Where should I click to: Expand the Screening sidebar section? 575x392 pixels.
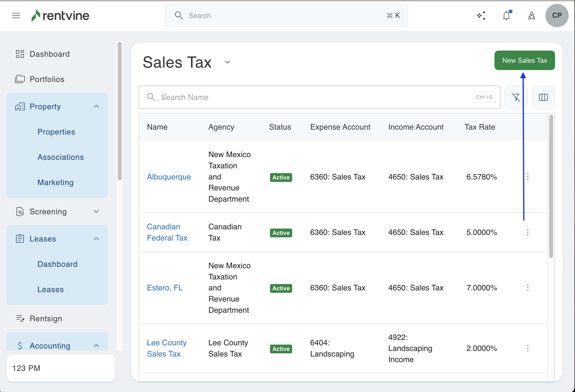(96, 212)
